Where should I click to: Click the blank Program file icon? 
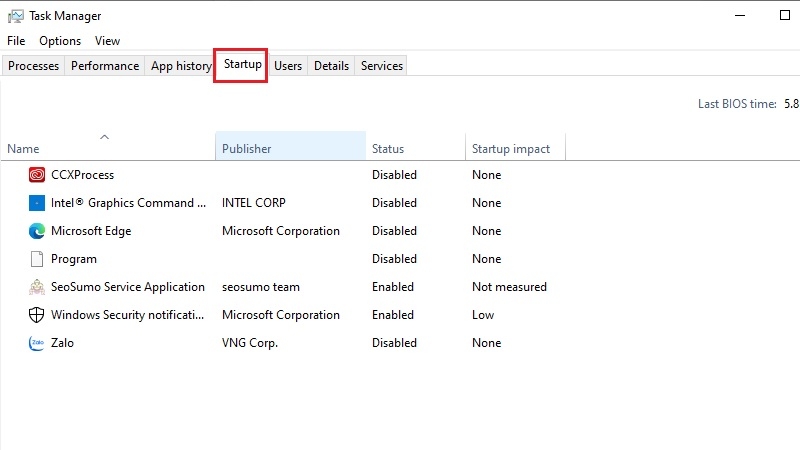pyautogui.click(x=37, y=259)
